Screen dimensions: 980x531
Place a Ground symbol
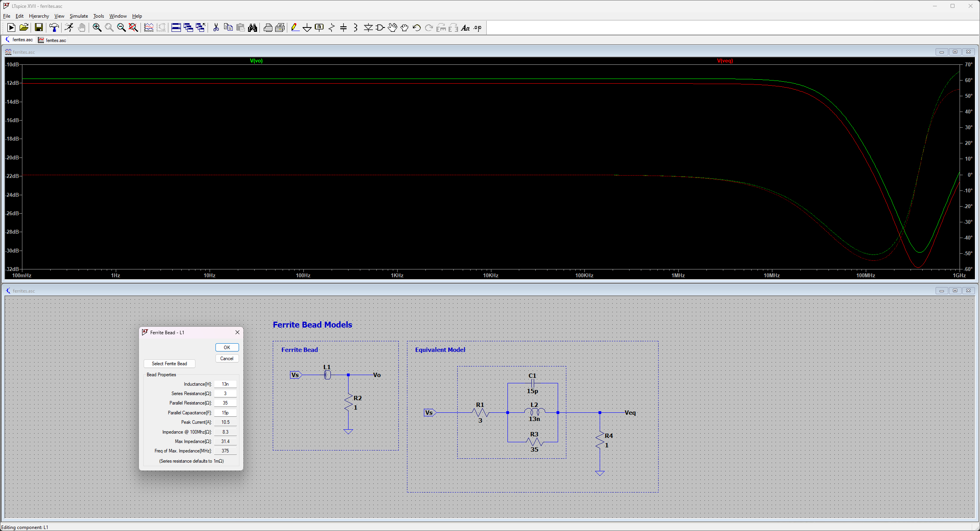(307, 27)
